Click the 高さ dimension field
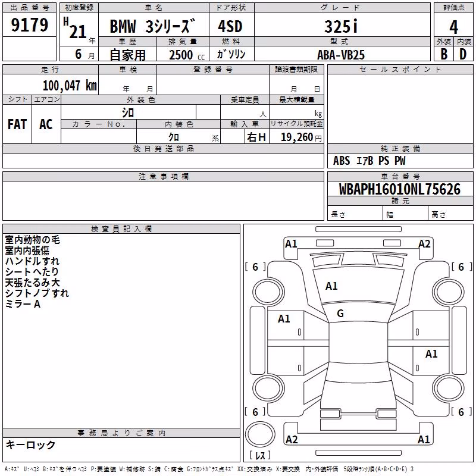The height and width of the screenshot is (476, 476). point(450,214)
